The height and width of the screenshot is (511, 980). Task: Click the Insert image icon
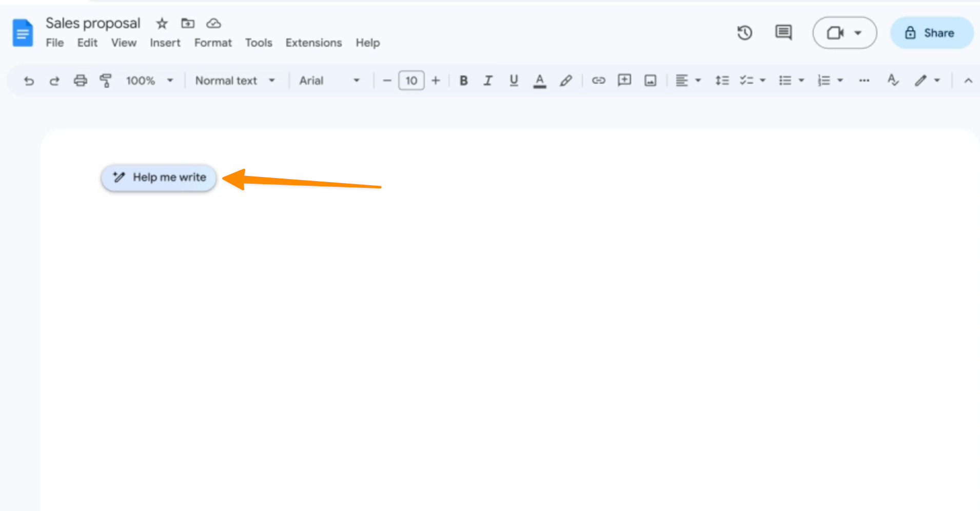pos(650,81)
